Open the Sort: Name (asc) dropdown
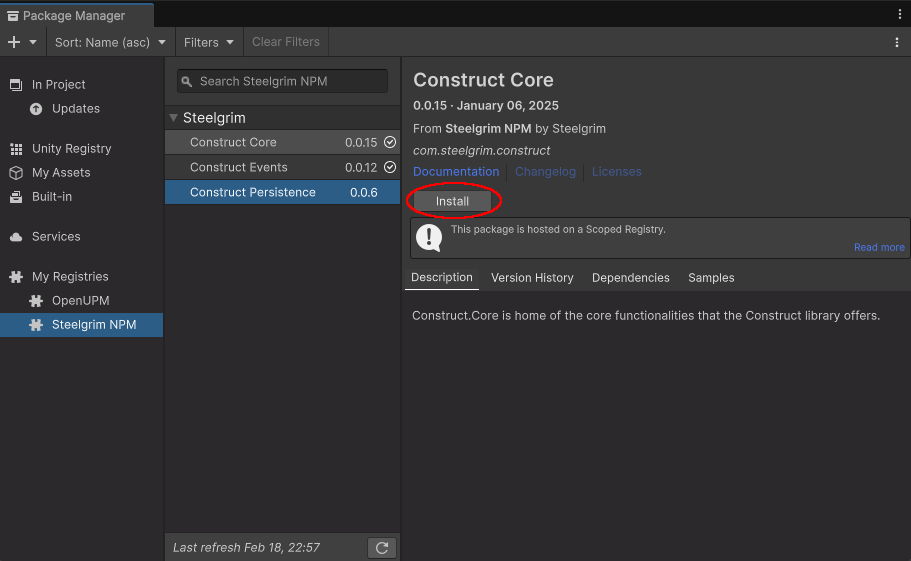This screenshot has height=561, width=911. pyautogui.click(x=110, y=42)
